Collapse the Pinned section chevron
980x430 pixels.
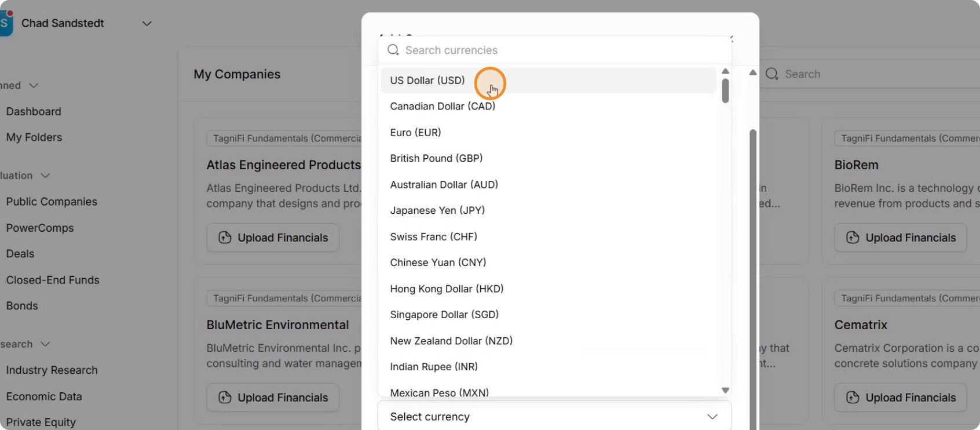(34, 86)
